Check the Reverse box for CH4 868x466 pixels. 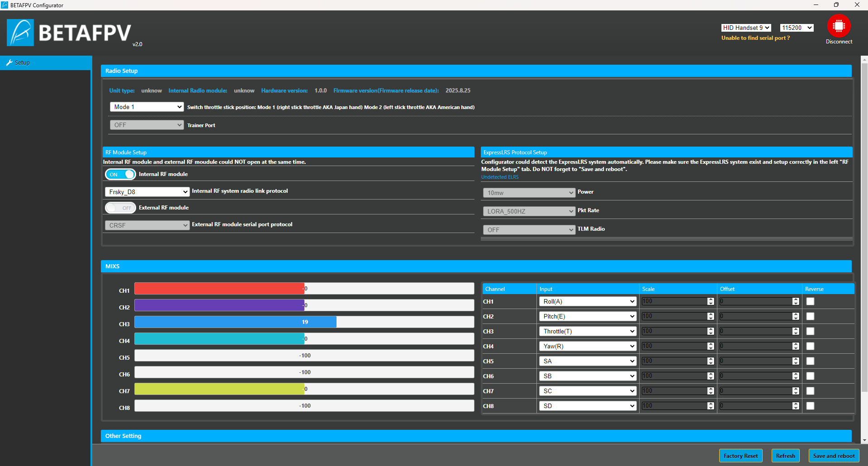pos(810,346)
